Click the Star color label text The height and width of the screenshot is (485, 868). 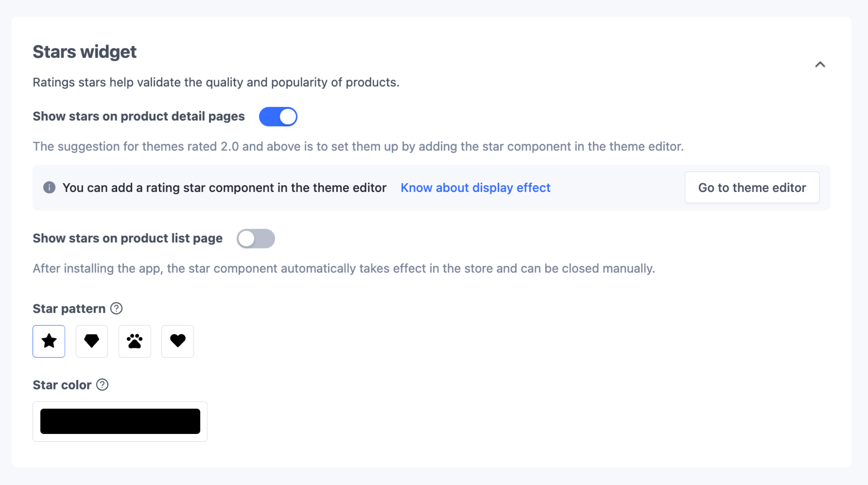62,385
